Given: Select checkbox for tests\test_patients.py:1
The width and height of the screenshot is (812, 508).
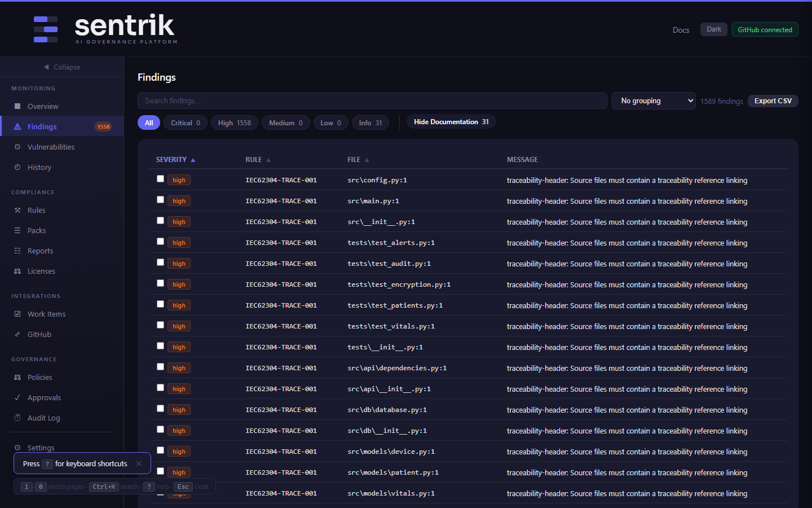Looking at the screenshot, I should click(x=160, y=304).
